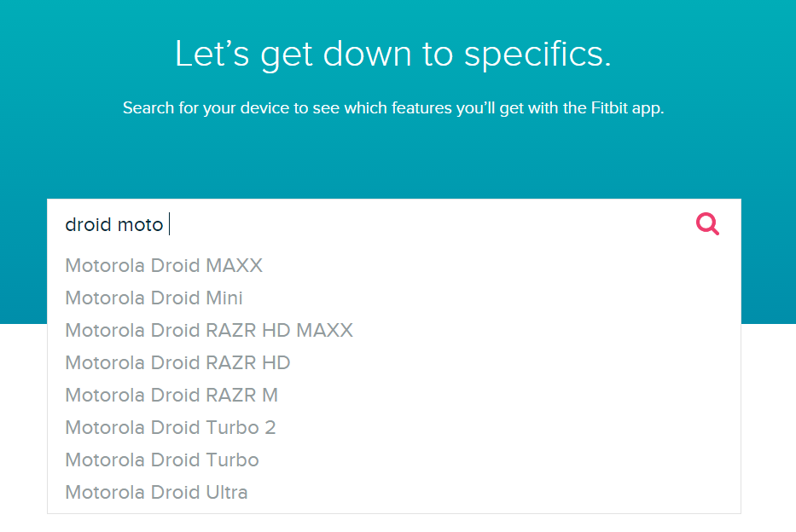796x532 pixels.
Task: Choose Motorola Droid Ultra from suggestions
Action: tap(156, 493)
